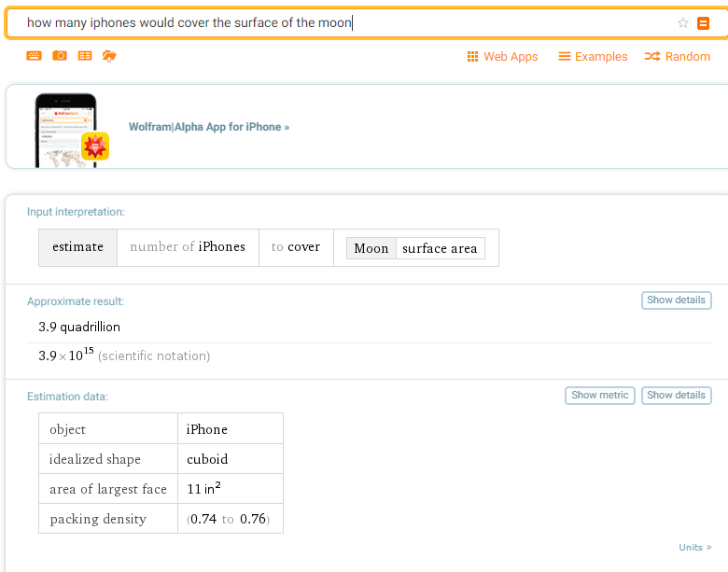Click the 'iPhone' object value cell

pos(231,429)
